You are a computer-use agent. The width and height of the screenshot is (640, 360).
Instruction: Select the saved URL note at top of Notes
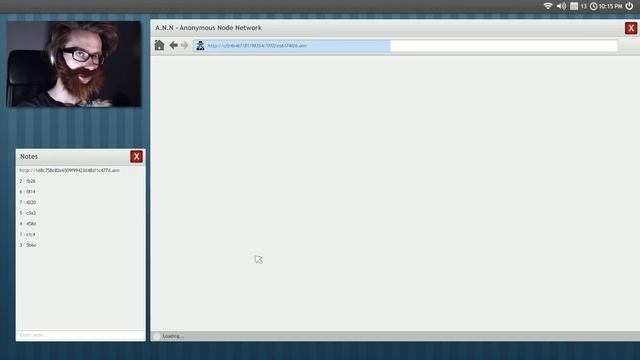click(69, 170)
